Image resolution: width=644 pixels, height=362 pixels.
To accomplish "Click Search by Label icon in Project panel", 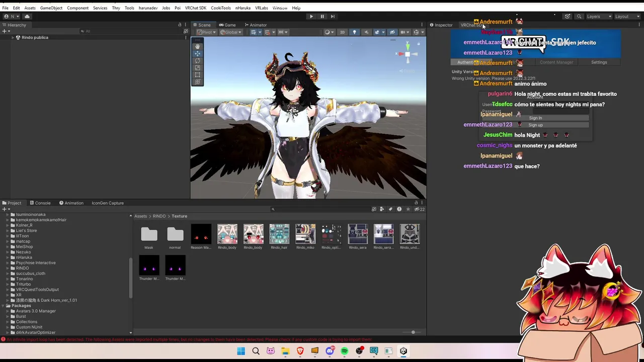I will 390,209.
